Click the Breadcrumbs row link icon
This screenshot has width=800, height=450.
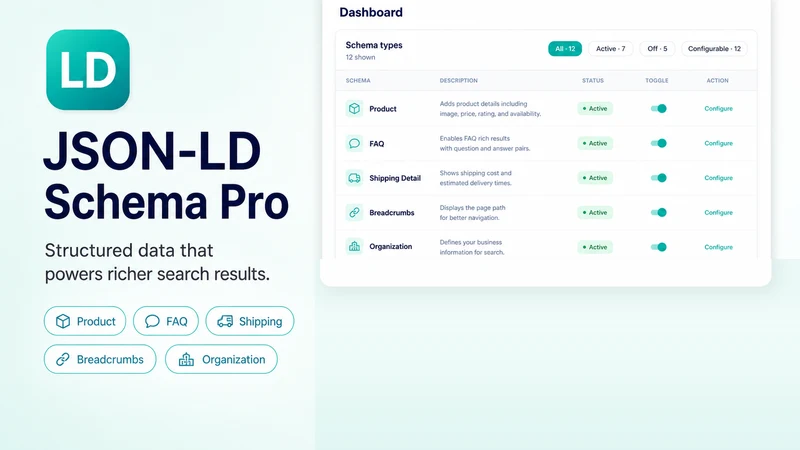click(354, 212)
